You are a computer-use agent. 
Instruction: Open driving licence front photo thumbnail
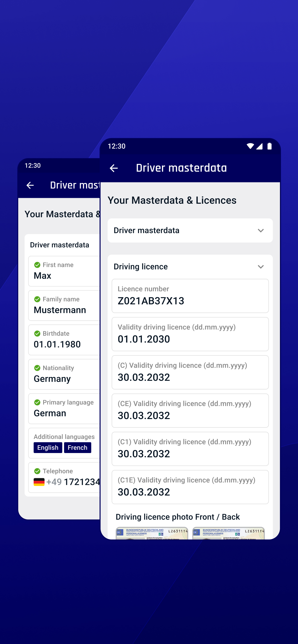pyautogui.click(x=152, y=533)
